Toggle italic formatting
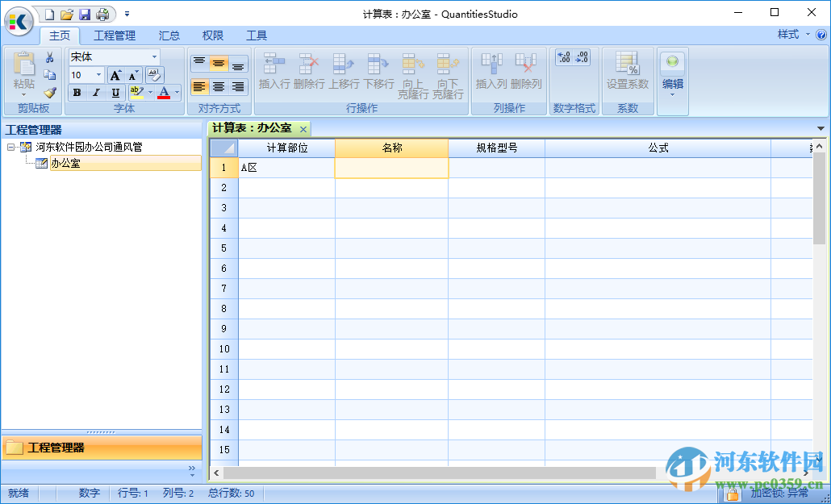 click(x=94, y=93)
